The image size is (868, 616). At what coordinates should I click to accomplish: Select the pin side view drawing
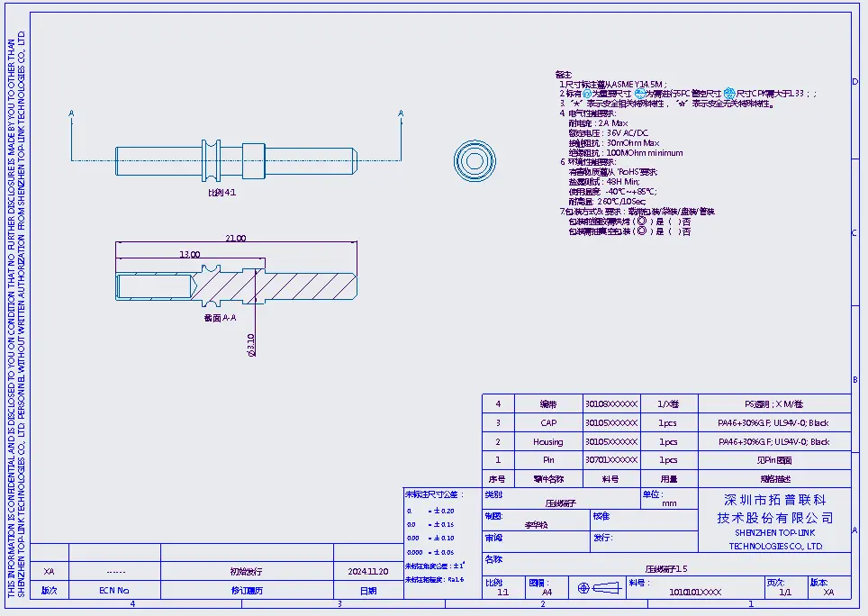point(237,160)
